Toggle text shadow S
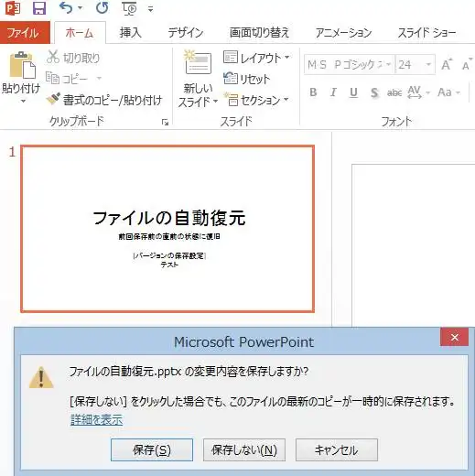This screenshot has width=475, height=476. [x=374, y=92]
